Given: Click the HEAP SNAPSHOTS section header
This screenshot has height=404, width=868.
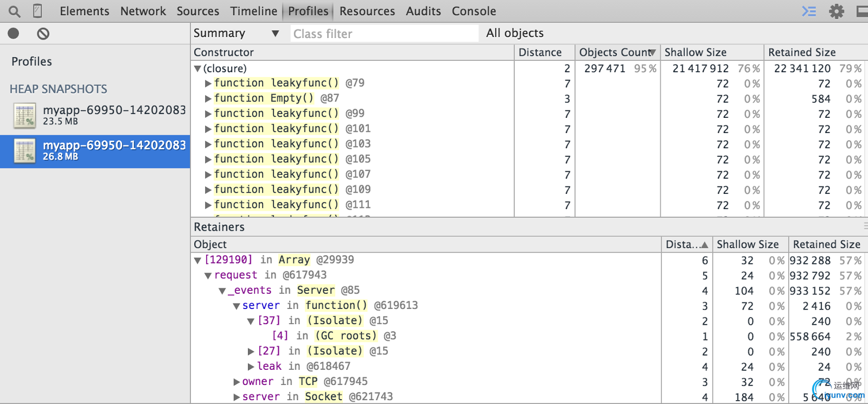Looking at the screenshot, I should pyautogui.click(x=59, y=89).
